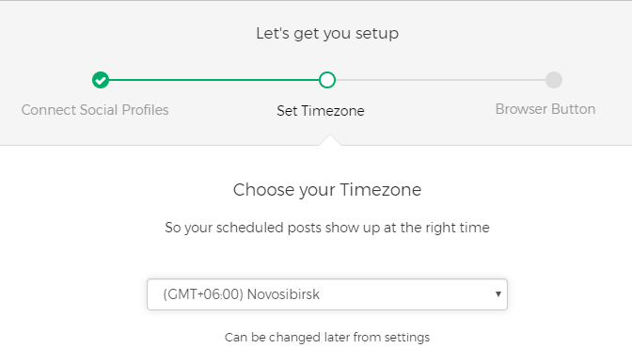This screenshot has height=364, width=632.
Task: Click the green progress line between steps
Action: point(213,80)
